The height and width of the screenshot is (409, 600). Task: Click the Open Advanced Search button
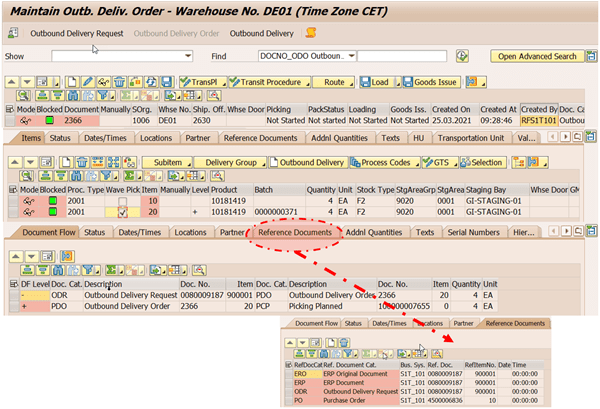tap(538, 57)
